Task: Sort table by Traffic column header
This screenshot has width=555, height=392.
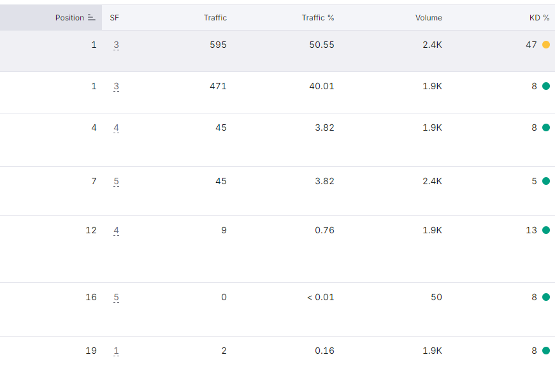Action: coord(215,18)
